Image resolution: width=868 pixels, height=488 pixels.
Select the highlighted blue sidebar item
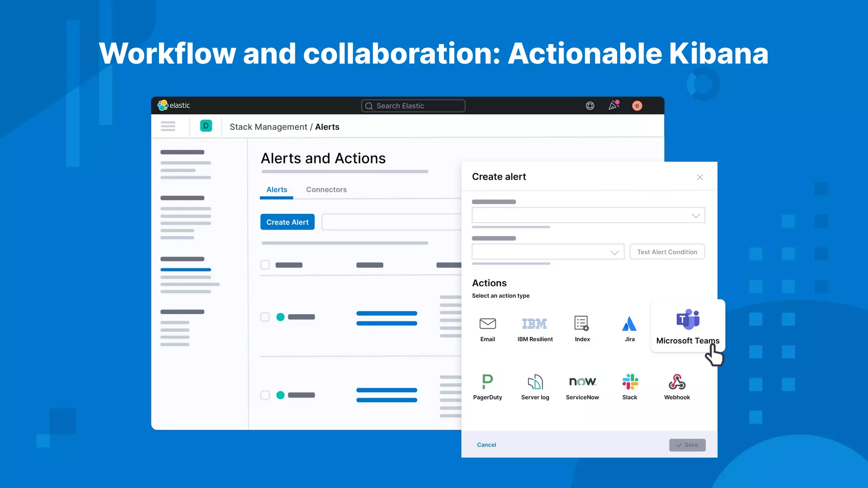186,270
